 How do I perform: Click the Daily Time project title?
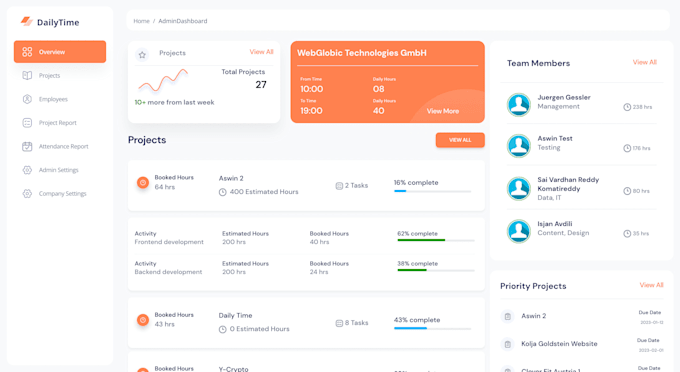[235, 316]
